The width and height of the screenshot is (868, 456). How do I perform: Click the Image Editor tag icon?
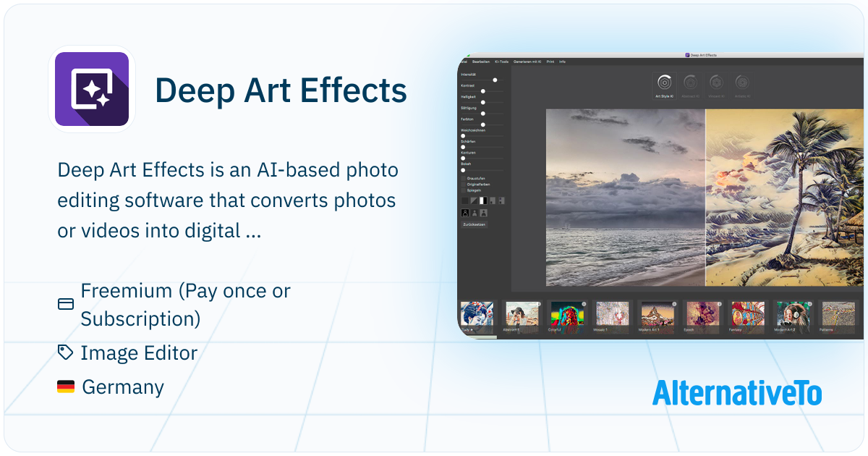click(x=66, y=352)
